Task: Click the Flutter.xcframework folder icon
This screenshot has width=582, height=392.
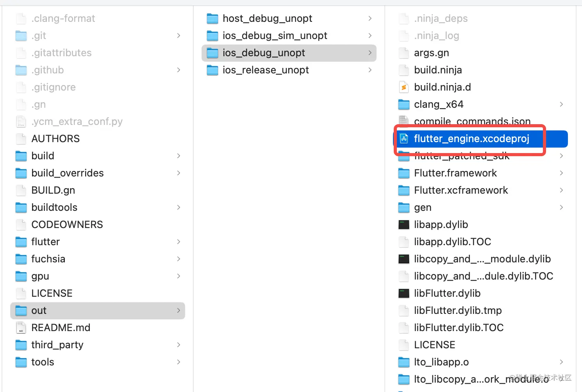Action: click(404, 190)
